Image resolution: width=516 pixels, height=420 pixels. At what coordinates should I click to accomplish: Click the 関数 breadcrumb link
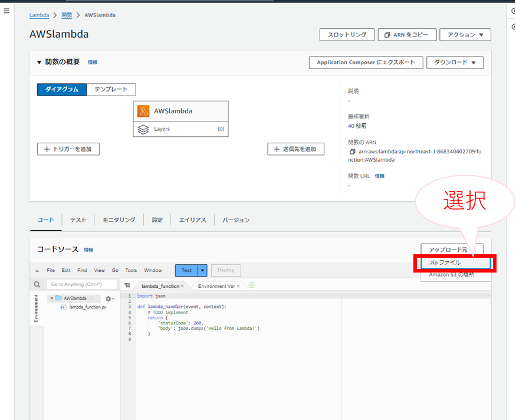[67, 15]
